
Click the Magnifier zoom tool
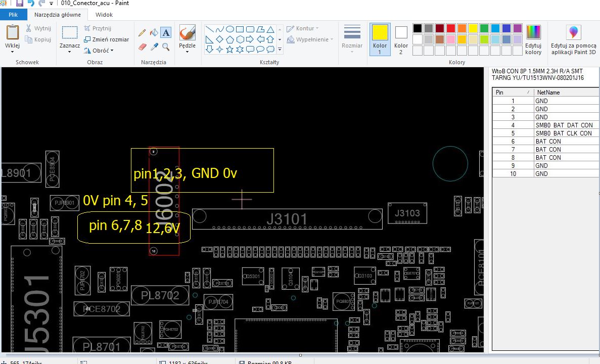pyautogui.click(x=166, y=47)
